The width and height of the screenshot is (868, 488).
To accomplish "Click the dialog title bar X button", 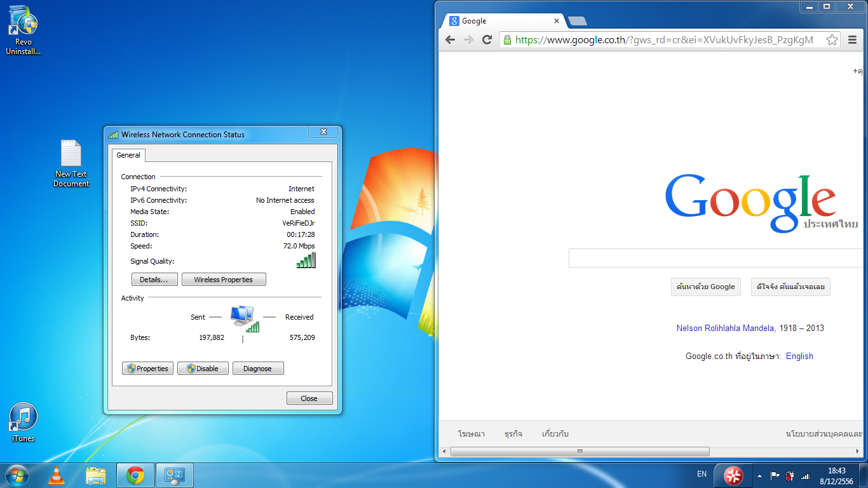I will (x=323, y=132).
